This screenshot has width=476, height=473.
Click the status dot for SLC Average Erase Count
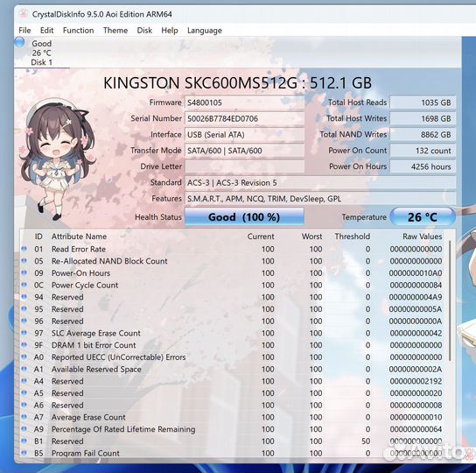pos(24,333)
